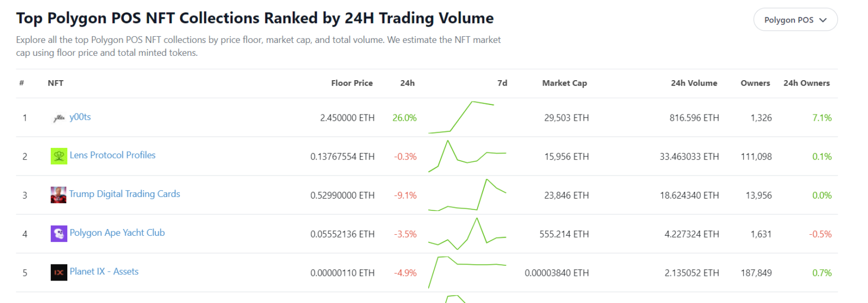Click the Planet IX Assets icon
This screenshot has height=303, width=868.
[x=59, y=273]
